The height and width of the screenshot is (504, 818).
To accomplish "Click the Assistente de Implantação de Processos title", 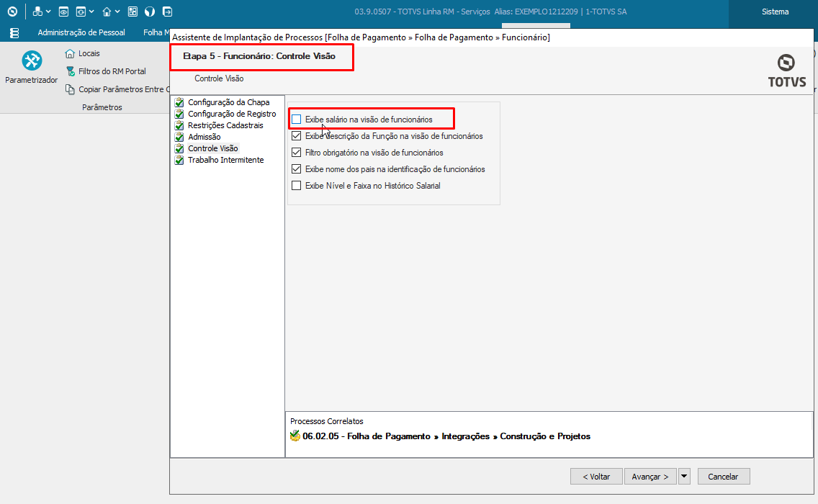I will 361,37.
